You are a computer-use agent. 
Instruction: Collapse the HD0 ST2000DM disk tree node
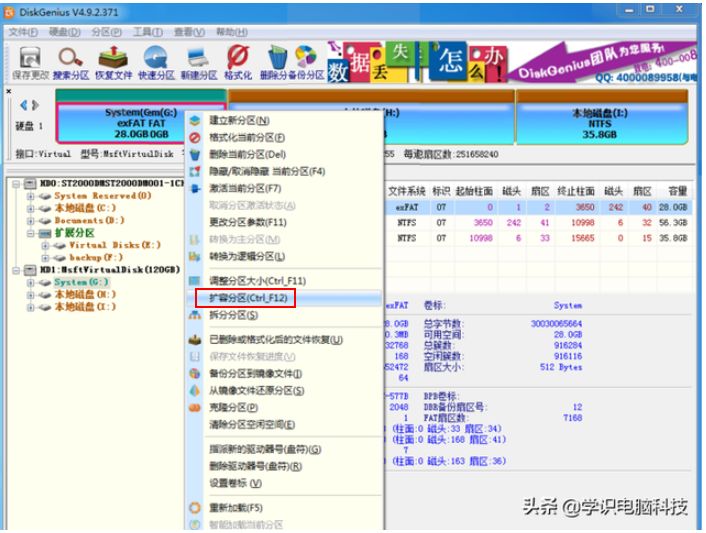[16, 183]
